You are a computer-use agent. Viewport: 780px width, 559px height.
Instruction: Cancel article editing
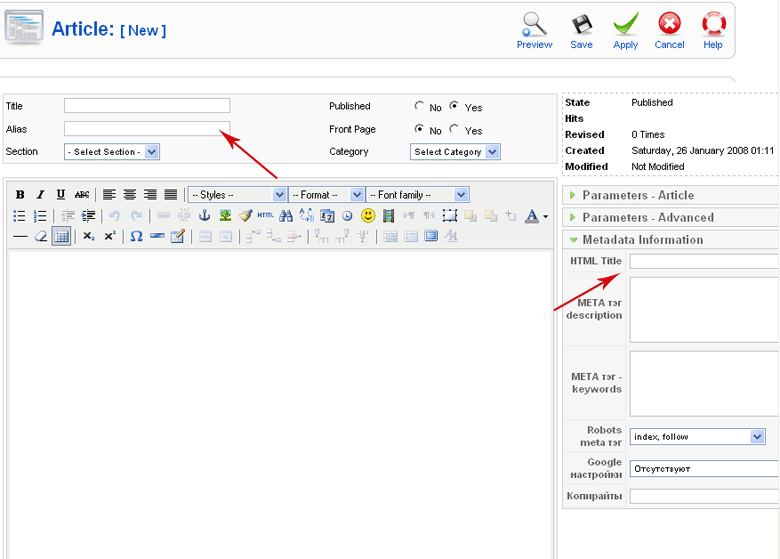point(669,31)
